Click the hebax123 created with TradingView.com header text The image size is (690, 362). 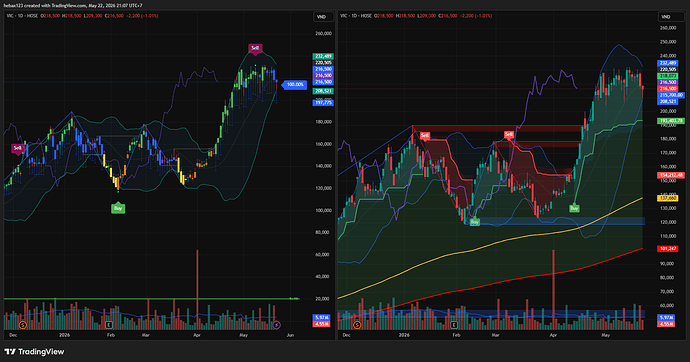(x=73, y=6)
